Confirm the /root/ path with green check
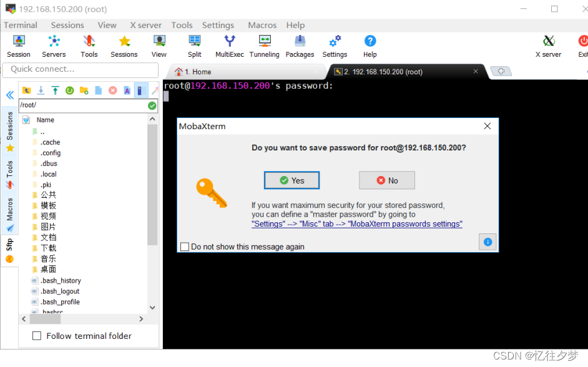The image size is (588, 367). [152, 105]
